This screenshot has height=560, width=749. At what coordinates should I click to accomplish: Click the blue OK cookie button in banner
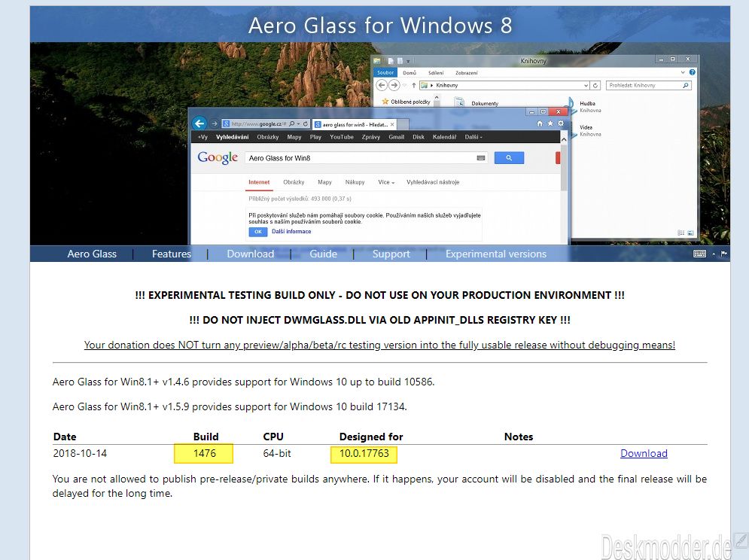tap(258, 232)
